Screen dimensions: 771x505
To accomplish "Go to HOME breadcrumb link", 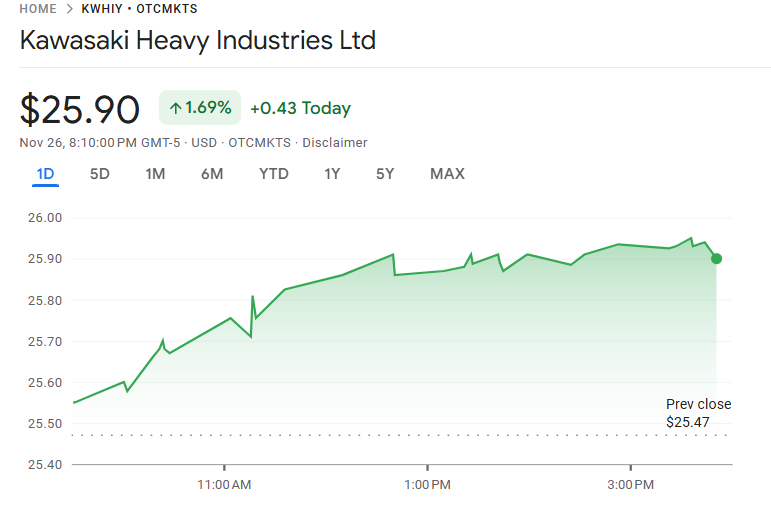I will click(x=38, y=9).
